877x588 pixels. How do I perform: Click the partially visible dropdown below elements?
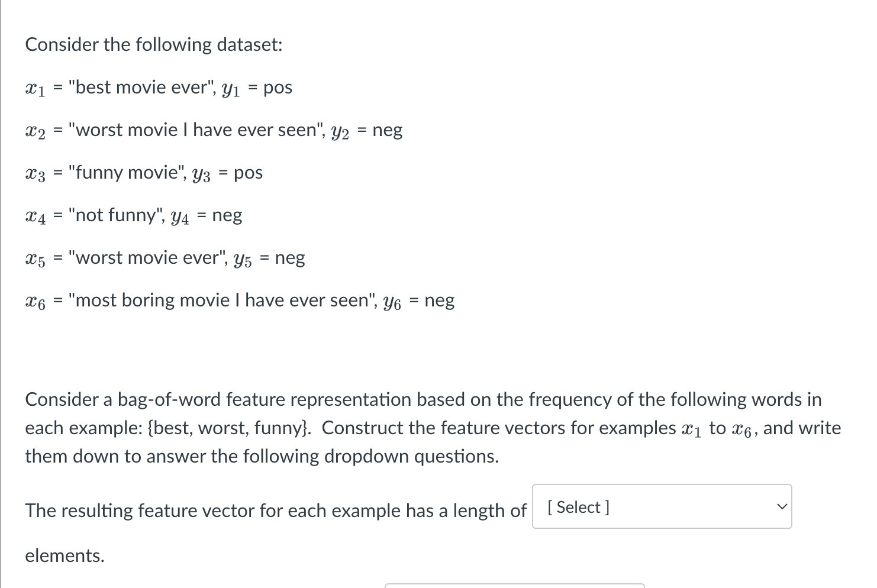tap(514, 586)
